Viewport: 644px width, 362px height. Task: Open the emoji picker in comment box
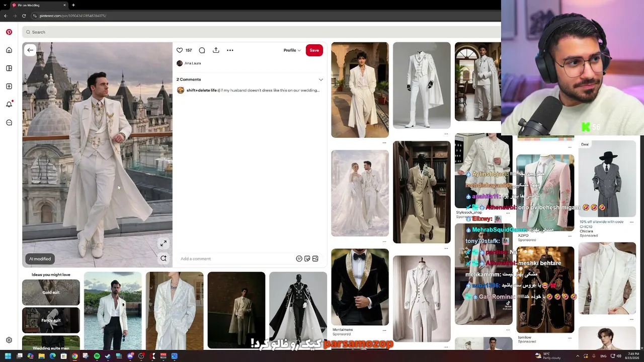(299, 258)
